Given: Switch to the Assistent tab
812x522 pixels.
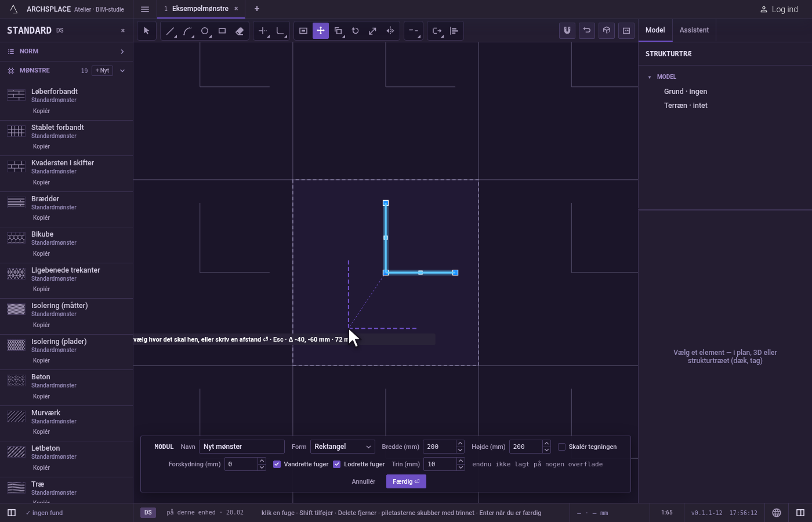Looking at the screenshot, I should point(694,30).
